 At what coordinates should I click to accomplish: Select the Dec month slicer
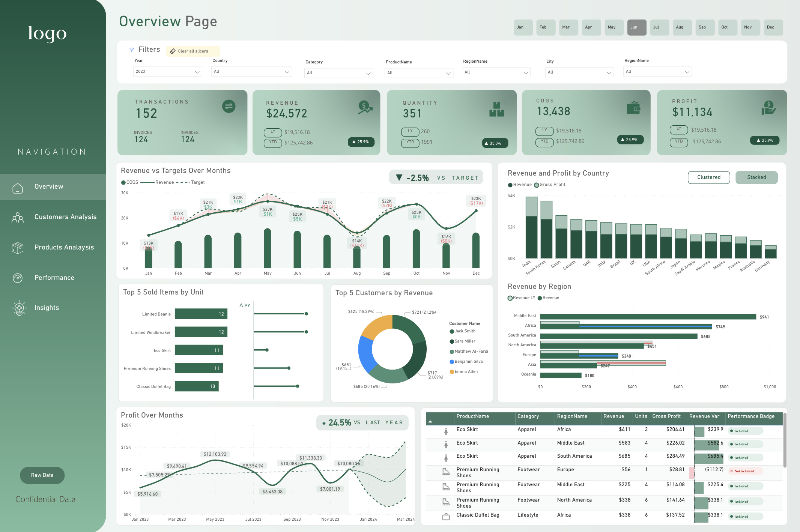point(773,27)
